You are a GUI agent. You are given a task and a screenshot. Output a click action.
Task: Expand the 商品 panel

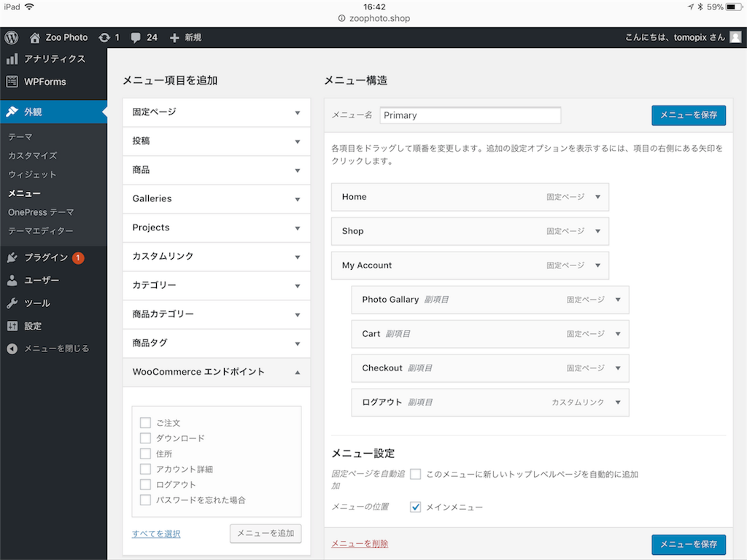pyautogui.click(x=216, y=170)
